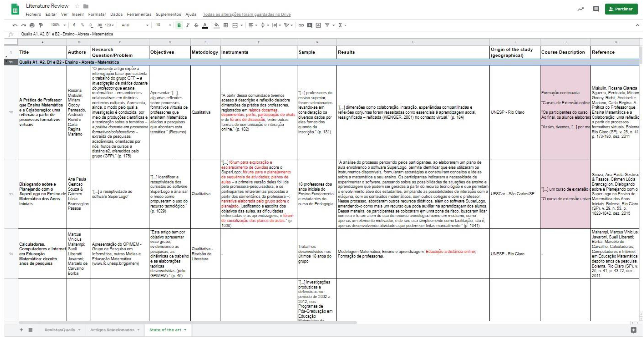Screen dimensions: 644x338
Task: Click the undo icon
Action: 15,25
